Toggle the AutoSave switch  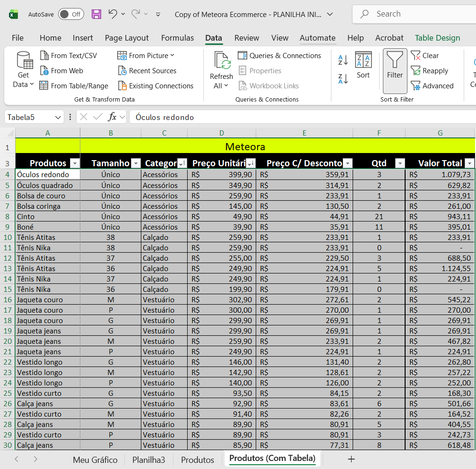pos(71,14)
